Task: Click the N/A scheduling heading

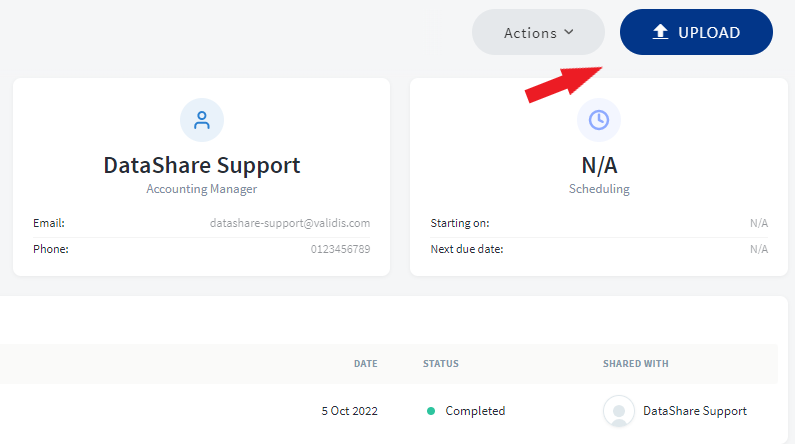Action: pyautogui.click(x=599, y=165)
